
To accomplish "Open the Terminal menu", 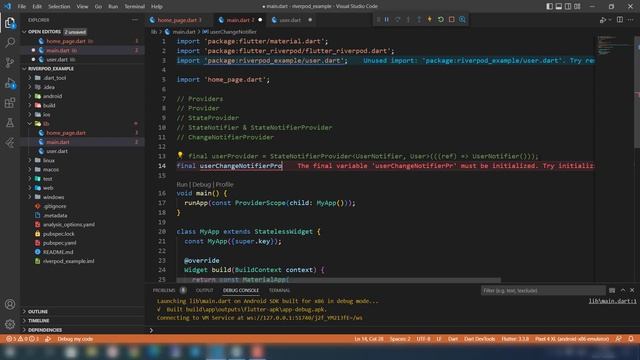I will coord(134,7).
